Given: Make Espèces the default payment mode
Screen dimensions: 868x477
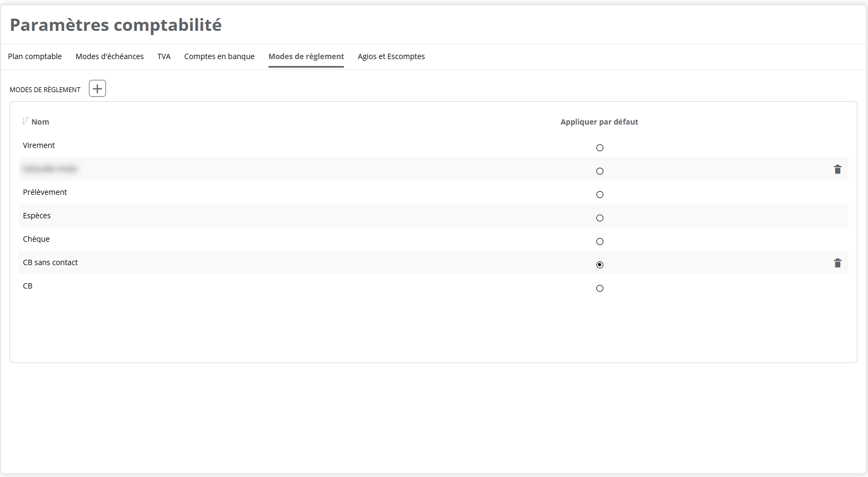Looking at the screenshot, I should coord(600,218).
